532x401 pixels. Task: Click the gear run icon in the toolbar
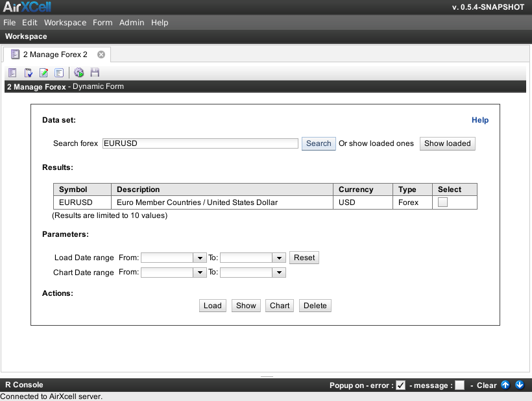pyautogui.click(x=79, y=73)
